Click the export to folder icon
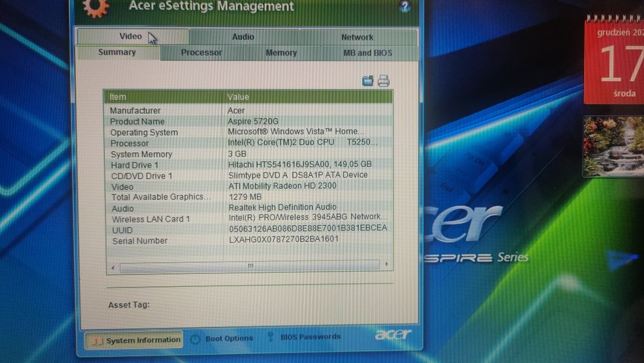 coord(368,81)
